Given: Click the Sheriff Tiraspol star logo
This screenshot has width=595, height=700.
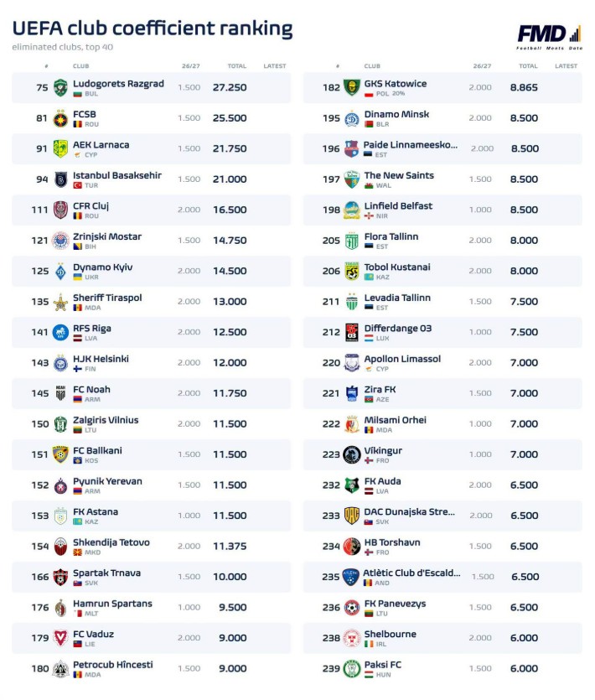Looking at the screenshot, I should tap(60, 302).
